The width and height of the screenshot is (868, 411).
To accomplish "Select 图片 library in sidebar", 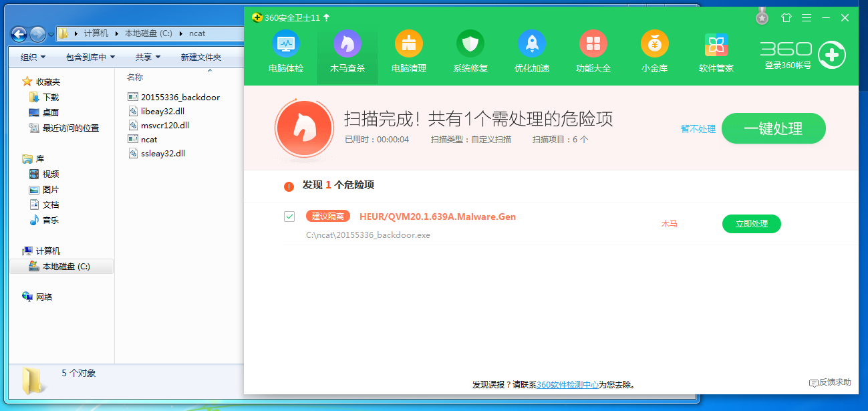I will coord(44,189).
